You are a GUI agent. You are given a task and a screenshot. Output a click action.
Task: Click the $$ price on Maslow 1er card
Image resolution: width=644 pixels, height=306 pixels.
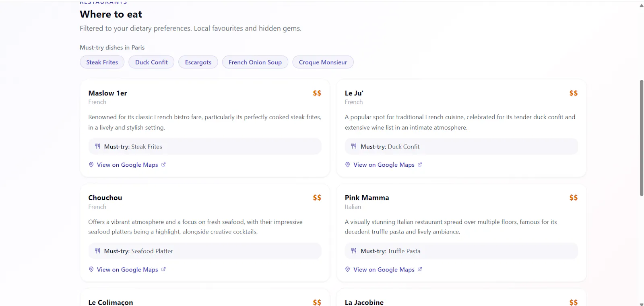[317, 93]
